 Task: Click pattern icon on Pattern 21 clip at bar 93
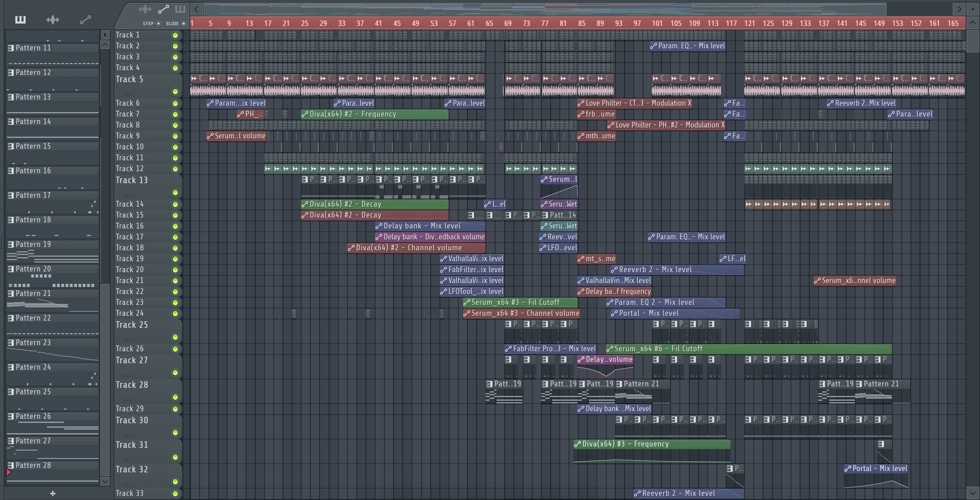click(619, 384)
